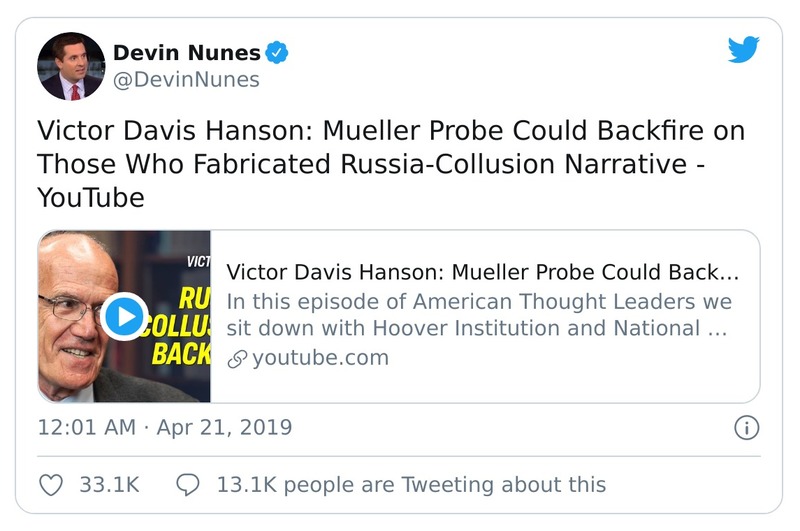Play the video preview button
This screenshot has height=531, width=800.
pyautogui.click(x=124, y=316)
